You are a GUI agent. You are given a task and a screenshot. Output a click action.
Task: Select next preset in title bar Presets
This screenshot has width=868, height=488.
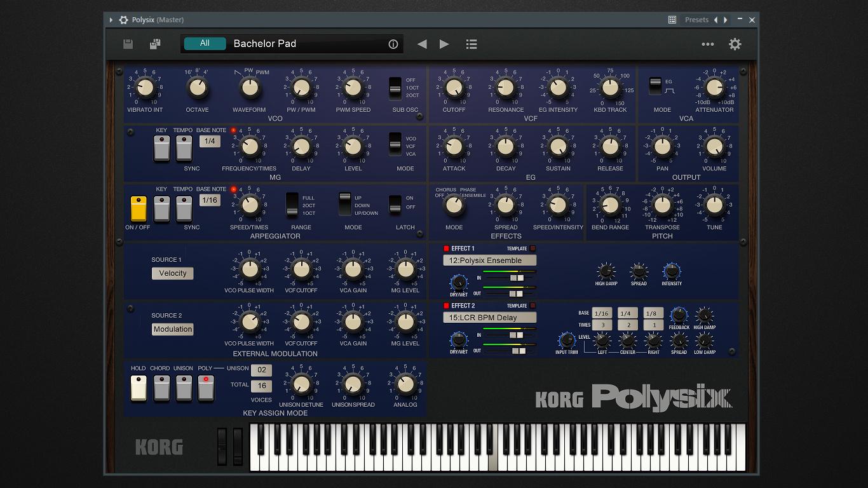click(725, 20)
